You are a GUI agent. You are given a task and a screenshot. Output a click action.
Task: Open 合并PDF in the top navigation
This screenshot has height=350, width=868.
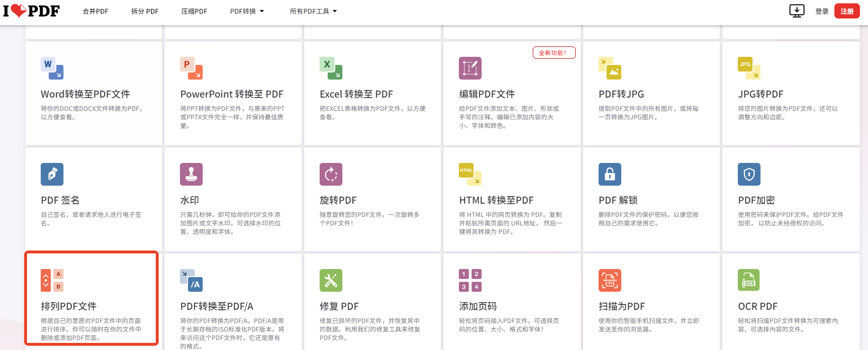point(96,11)
